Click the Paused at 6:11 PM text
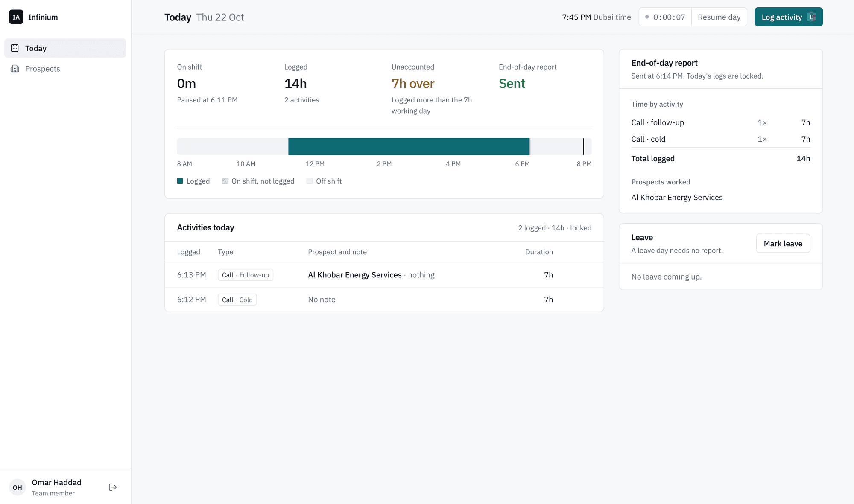The width and height of the screenshot is (854, 504). (x=207, y=100)
